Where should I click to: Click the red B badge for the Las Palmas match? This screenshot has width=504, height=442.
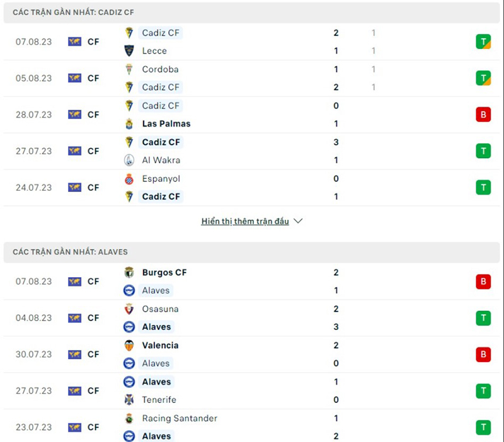(x=483, y=115)
